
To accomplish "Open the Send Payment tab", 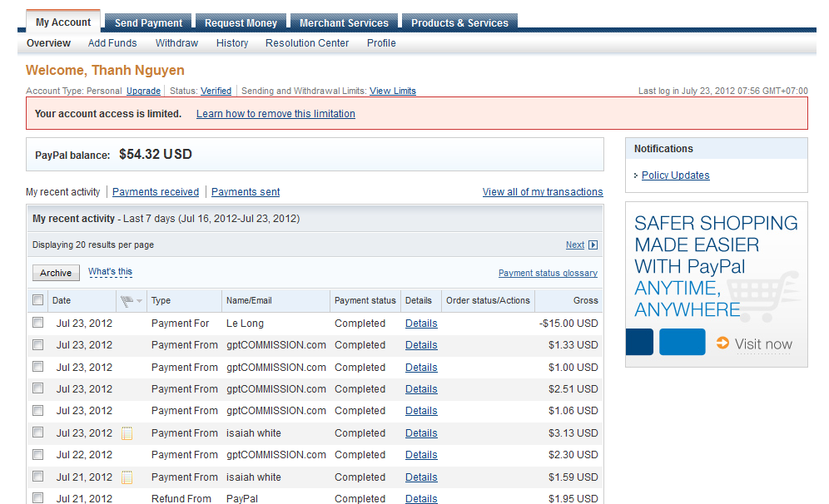I will pyautogui.click(x=148, y=22).
